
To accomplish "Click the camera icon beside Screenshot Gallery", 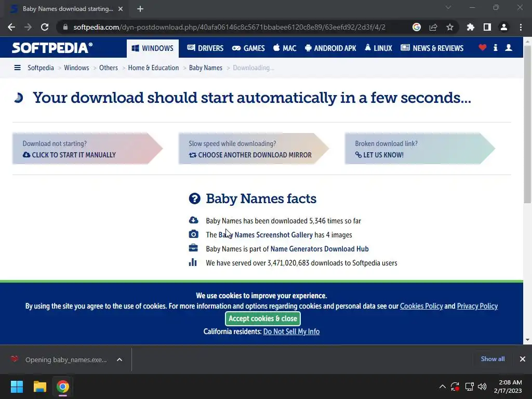I will point(193,234).
